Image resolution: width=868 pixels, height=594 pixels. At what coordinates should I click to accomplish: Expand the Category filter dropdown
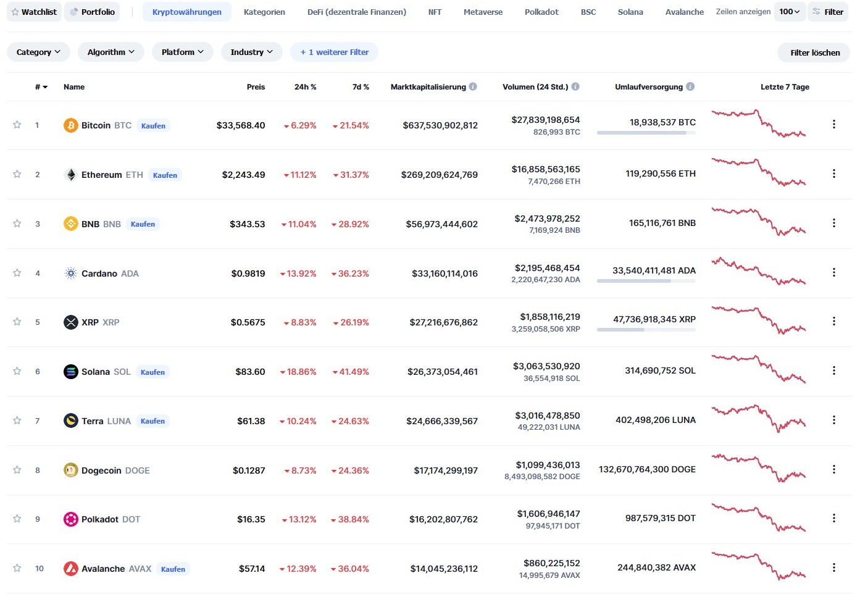coord(38,52)
